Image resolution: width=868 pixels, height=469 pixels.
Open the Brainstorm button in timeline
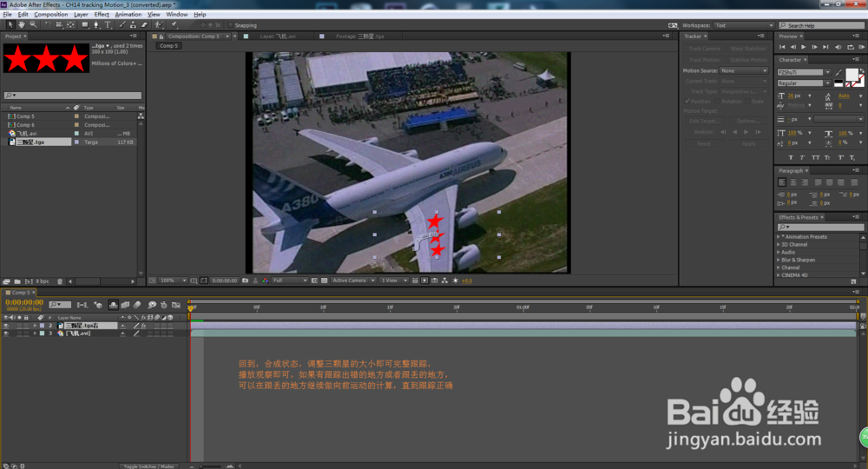(x=152, y=305)
